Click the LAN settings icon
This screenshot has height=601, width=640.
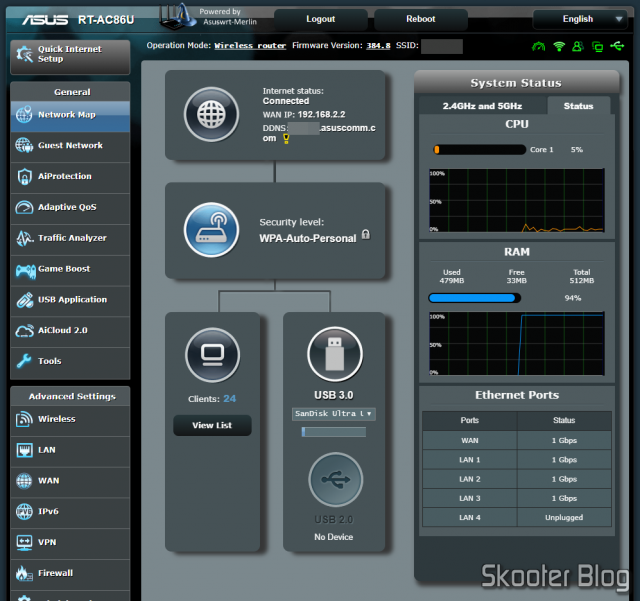coord(24,450)
